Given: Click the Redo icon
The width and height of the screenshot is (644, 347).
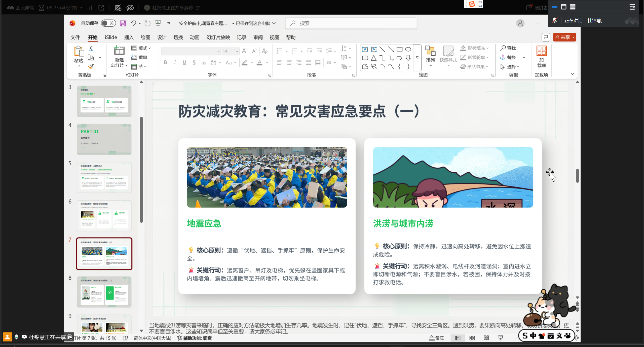Looking at the screenshot, I should pyautogui.click(x=147, y=23).
